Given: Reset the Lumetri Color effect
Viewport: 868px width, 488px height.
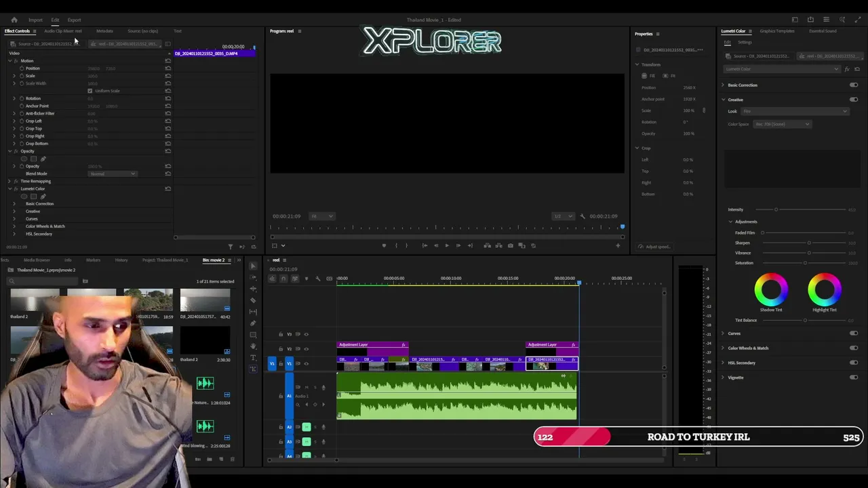Looking at the screenshot, I should tap(167, 188).
